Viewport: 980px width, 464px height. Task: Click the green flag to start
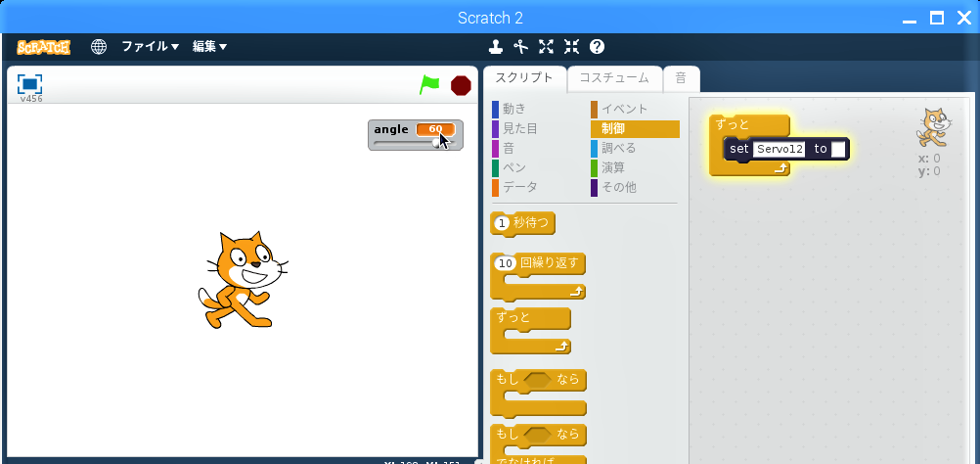coord(429,84)
